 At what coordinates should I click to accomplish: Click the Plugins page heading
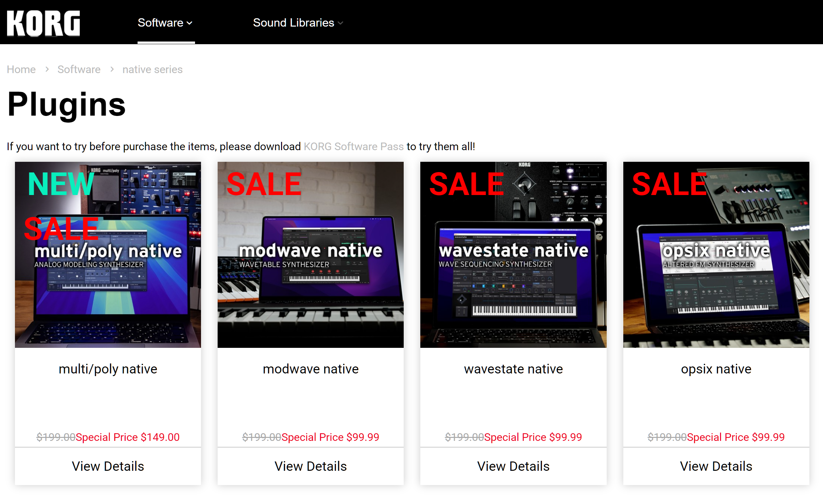pyautogui.click(x=66, y=105)
